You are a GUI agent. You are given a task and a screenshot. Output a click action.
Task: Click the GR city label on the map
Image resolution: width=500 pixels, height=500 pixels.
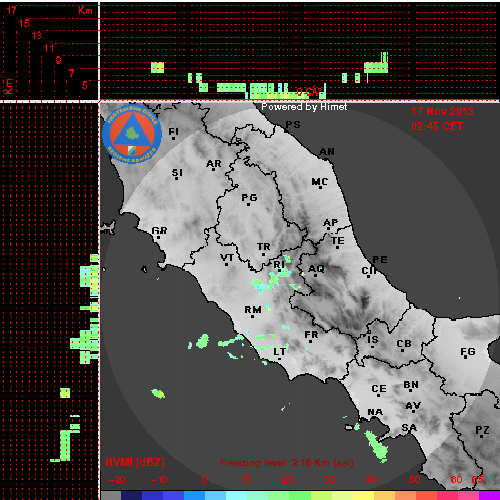tap(159, 230)
